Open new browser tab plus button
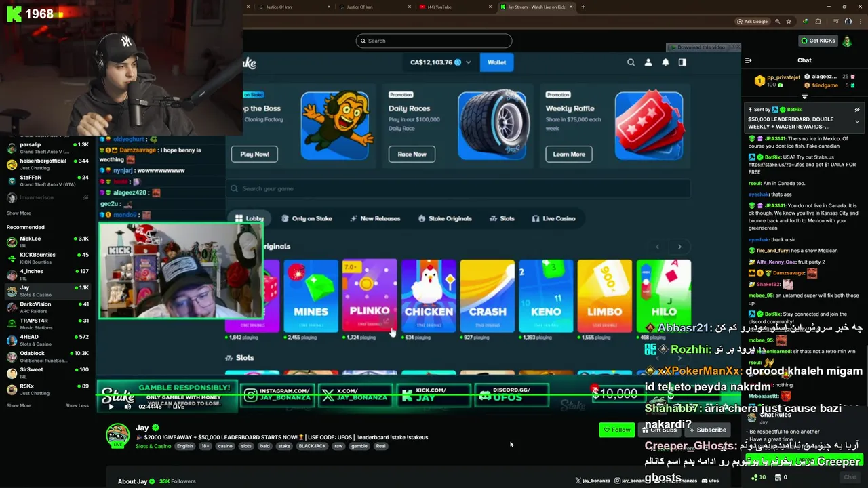Viewport: 868px width, 488px height. coord(583,7)
